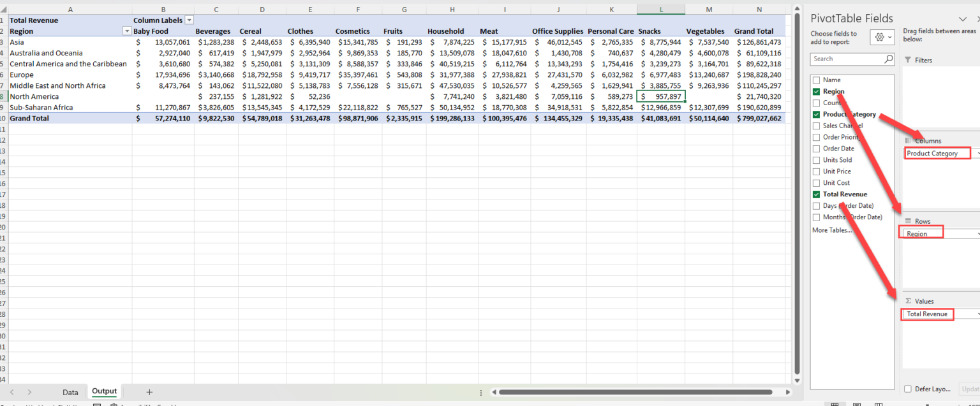The height and width of the screenshot is (406, 980).
Task: Open the Column Labels filter dropdown
Action: (189, 20)
